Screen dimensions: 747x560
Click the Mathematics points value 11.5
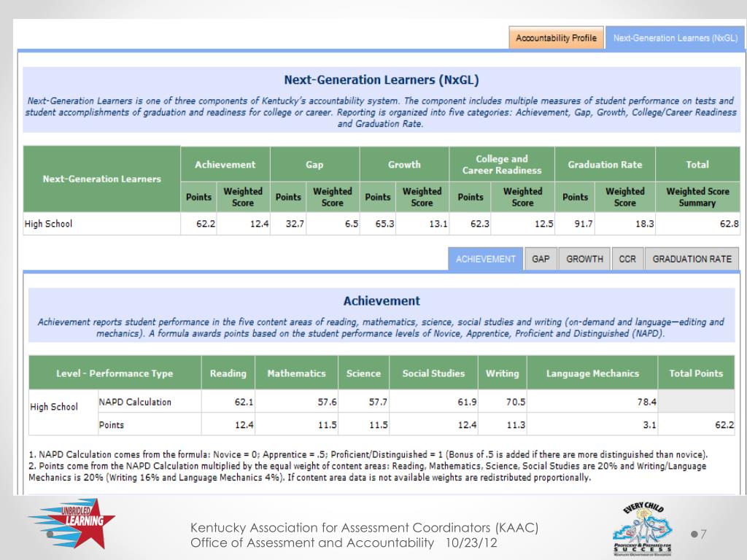pyautogui.click(x=328, y=425)
